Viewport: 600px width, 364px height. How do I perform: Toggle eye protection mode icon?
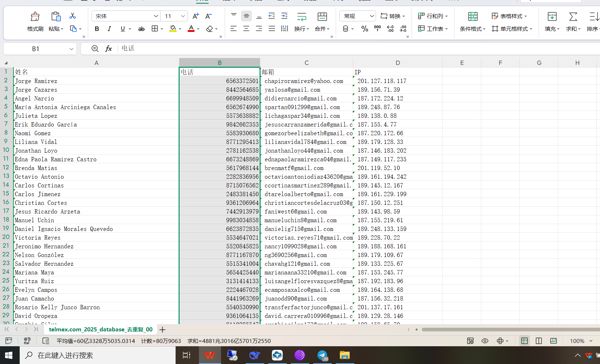point(485,341)
